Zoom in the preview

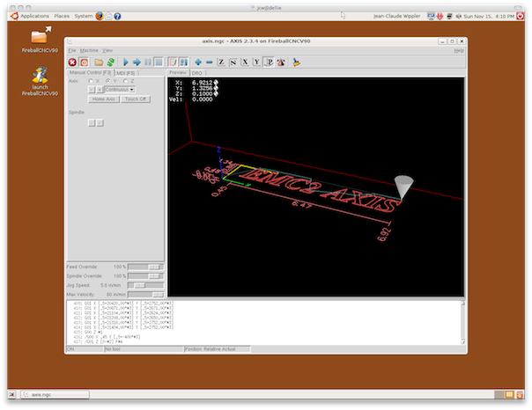click(x=198, y=62)
